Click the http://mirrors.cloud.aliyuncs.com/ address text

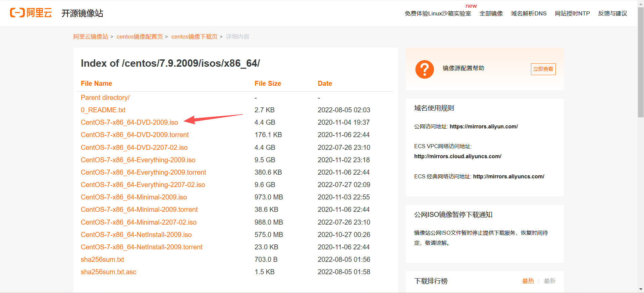458,156
